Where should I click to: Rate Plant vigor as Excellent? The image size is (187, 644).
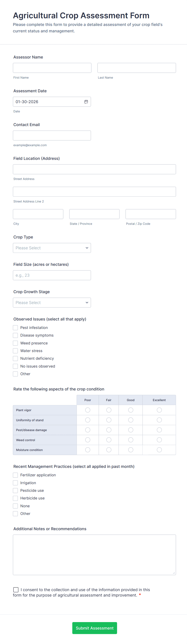pos(159,410)
